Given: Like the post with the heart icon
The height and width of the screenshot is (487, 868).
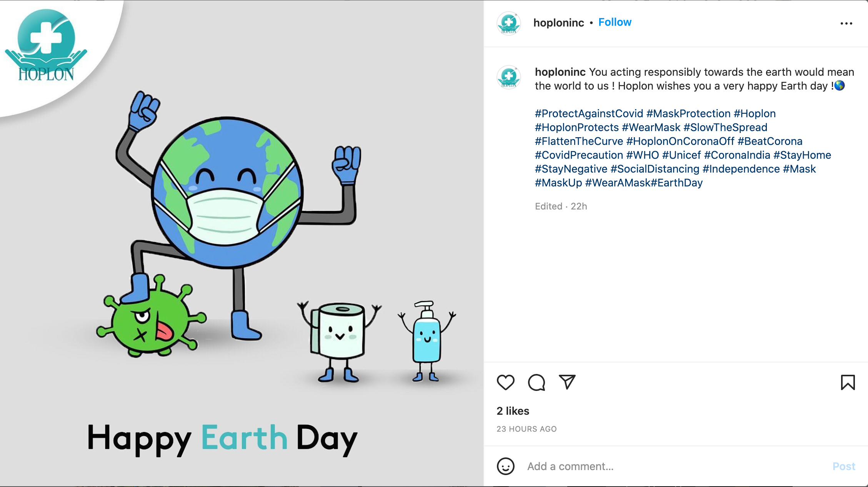Looking at the screenshot, I should point(505,382).
